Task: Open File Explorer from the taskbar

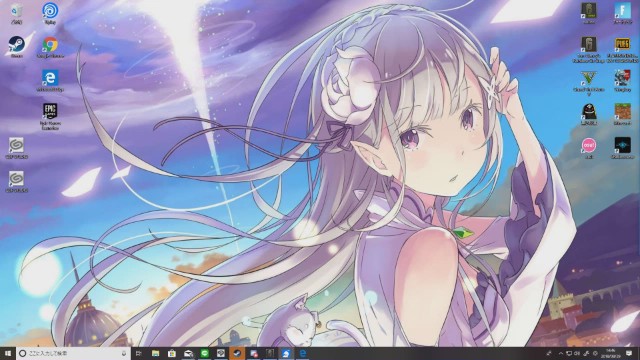Action: 156,353
